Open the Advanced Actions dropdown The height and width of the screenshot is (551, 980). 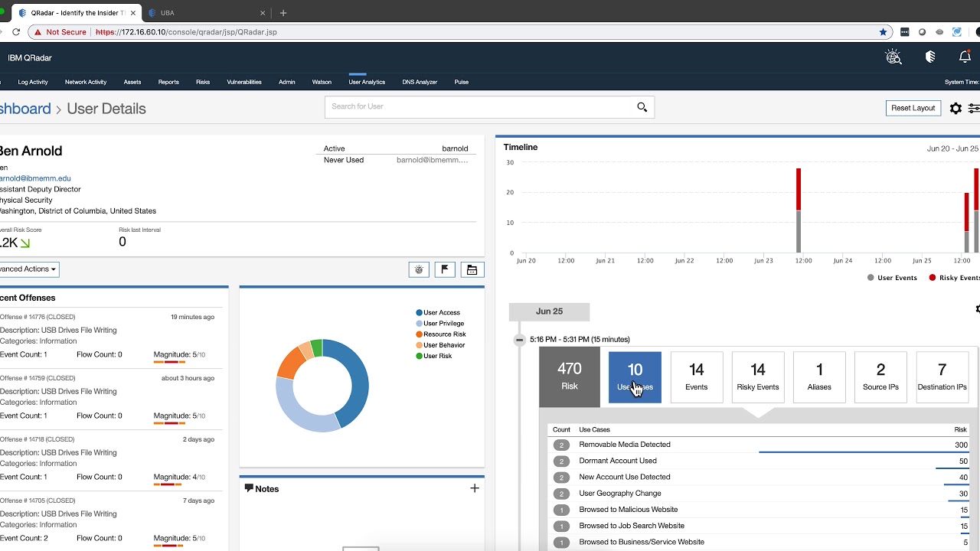pos(28,269)
